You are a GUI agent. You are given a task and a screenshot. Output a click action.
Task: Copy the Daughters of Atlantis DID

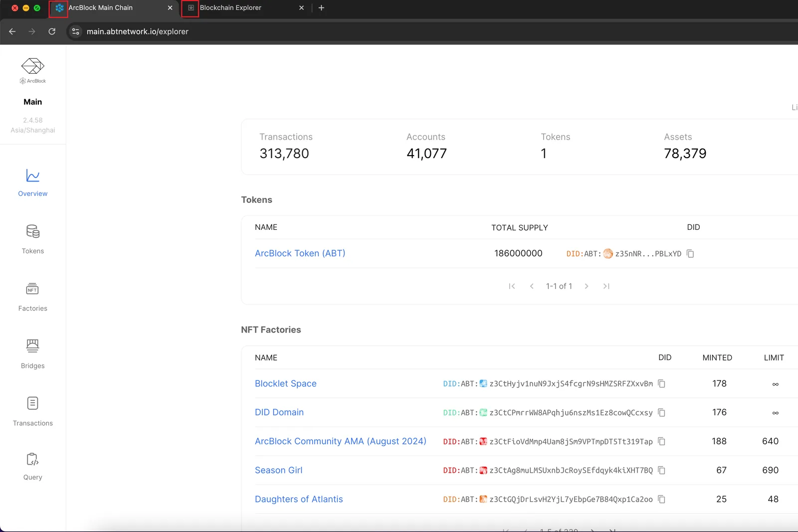tap(662, 500)
